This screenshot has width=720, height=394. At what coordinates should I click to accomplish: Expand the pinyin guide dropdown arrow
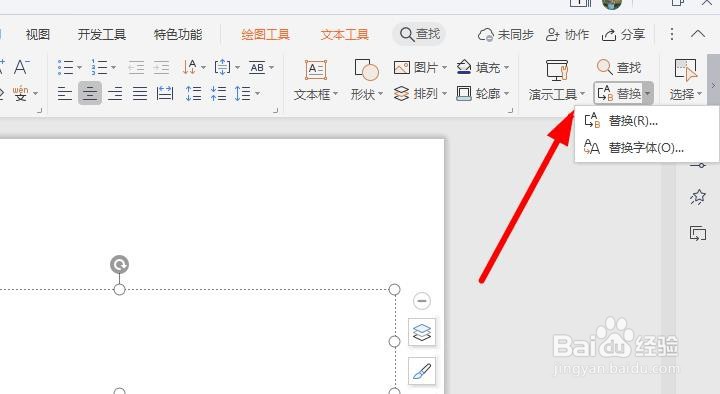pos(35,94)
